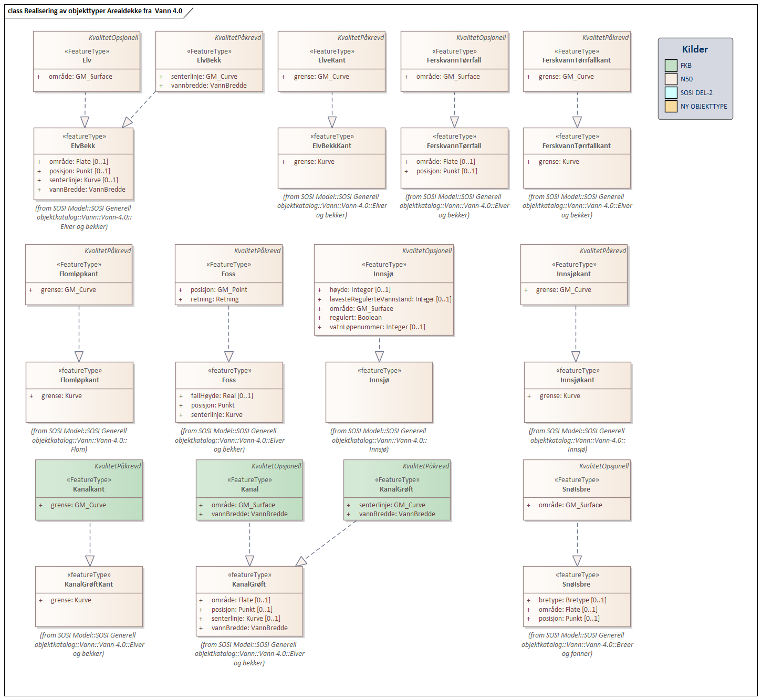Select the green KanalGrøft FeatureType class name
Screen dimensions: 762x700
click(x=396, y=489)
